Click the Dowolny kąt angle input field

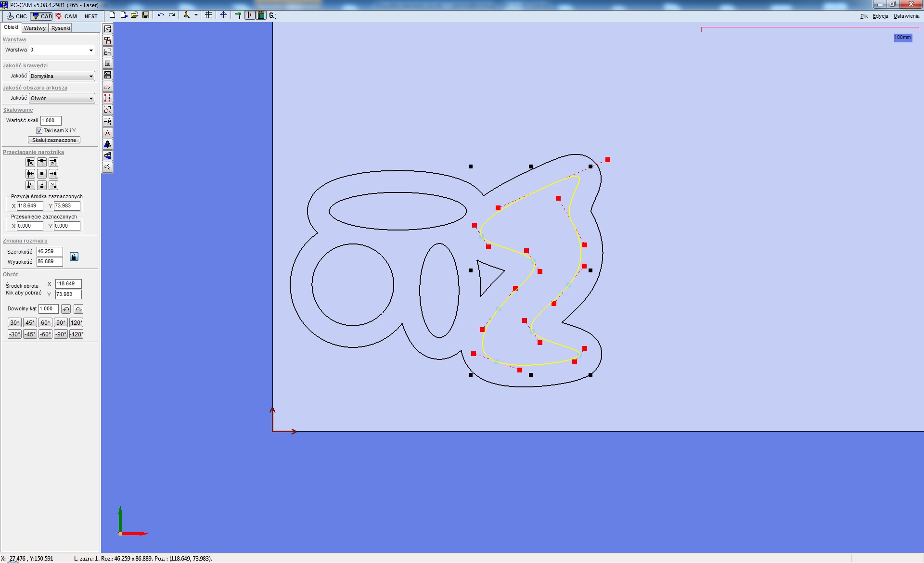coord(49,309)
